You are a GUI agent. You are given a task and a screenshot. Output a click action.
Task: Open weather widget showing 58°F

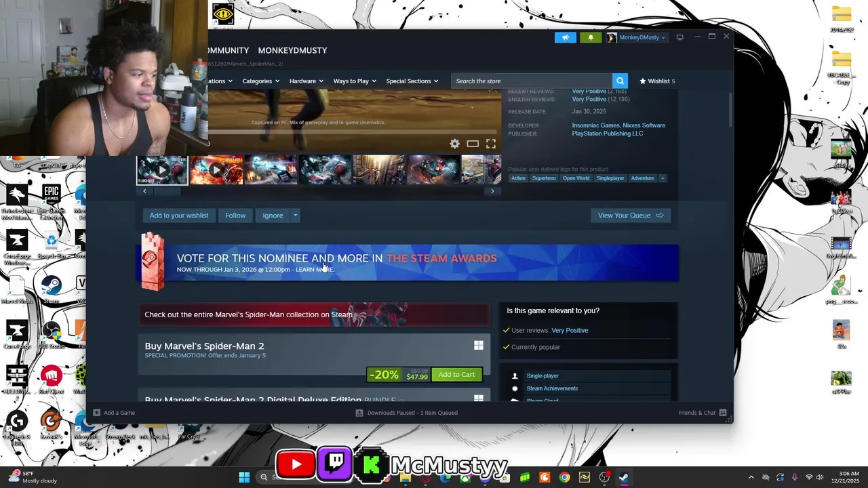click(33, 477)
